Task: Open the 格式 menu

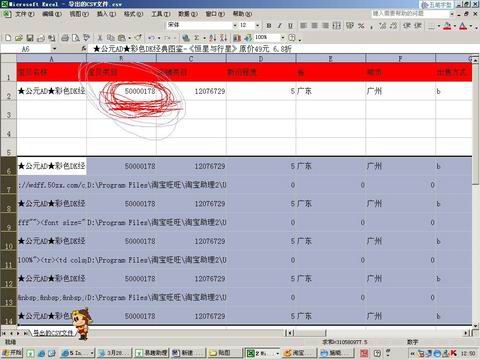Action: click(x=133, y=14)
